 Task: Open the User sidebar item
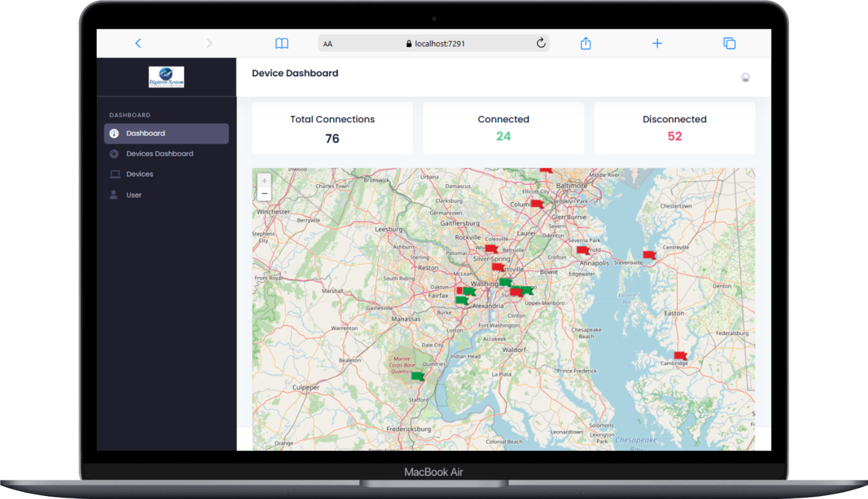click(133, 195)
